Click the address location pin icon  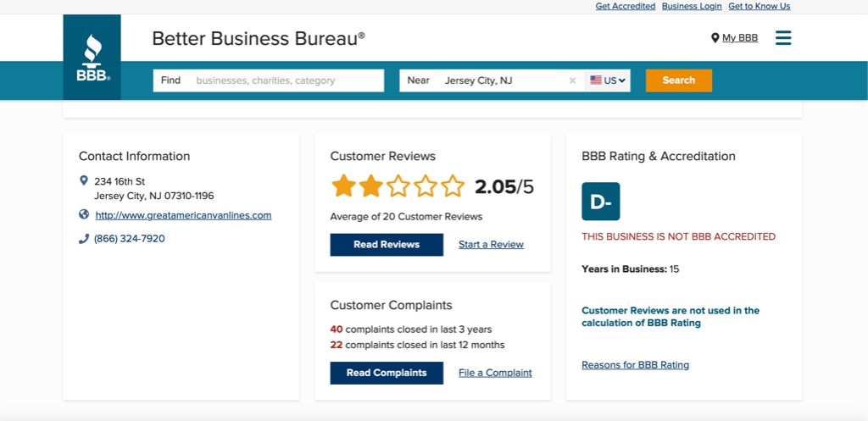pos(84,180)
